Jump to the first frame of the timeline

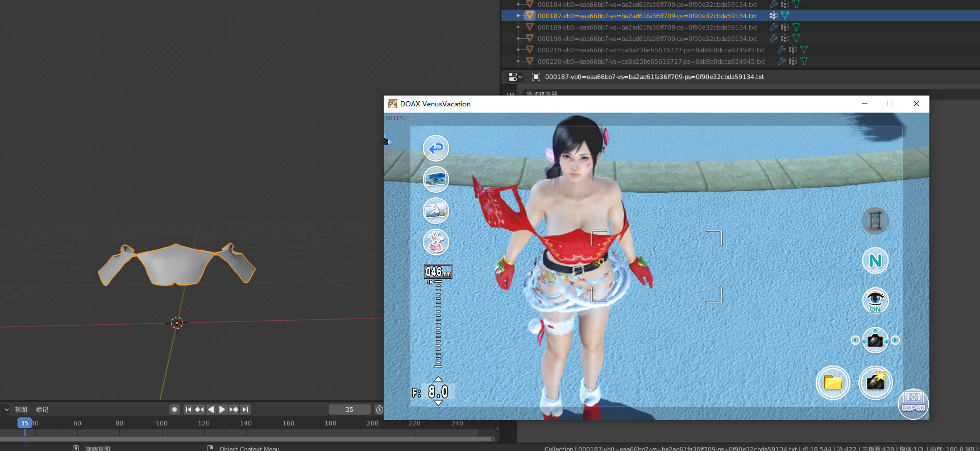click(188, 409)
